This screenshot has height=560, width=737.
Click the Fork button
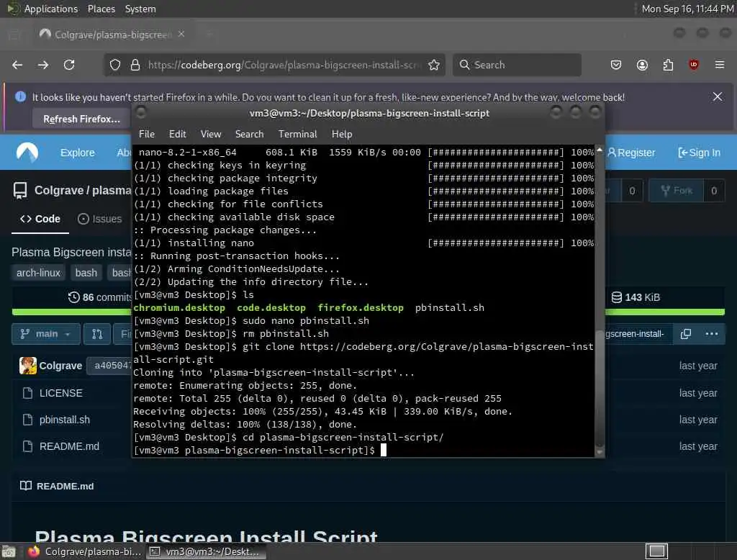[677, 191]
